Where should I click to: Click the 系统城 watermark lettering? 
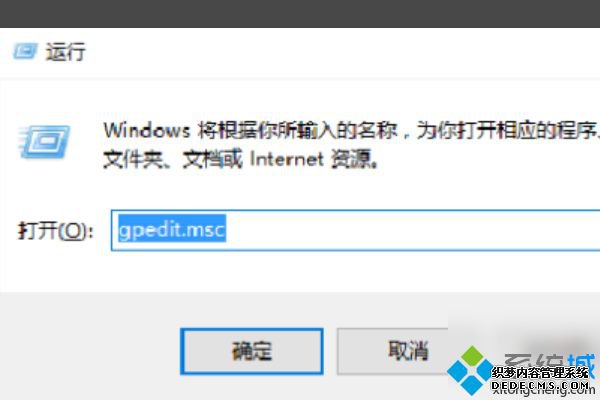click(x=549, y=363)
